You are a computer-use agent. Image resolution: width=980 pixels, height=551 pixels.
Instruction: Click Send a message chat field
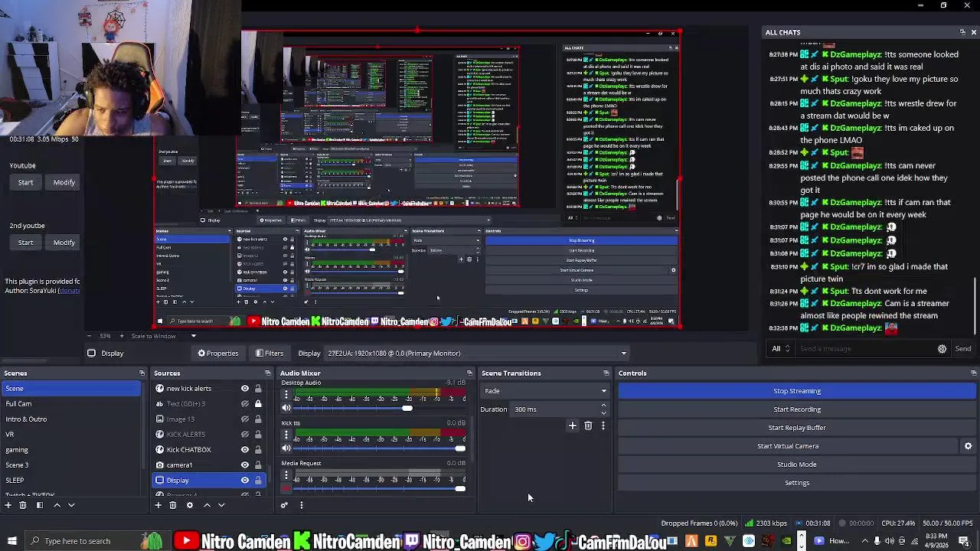865,349
